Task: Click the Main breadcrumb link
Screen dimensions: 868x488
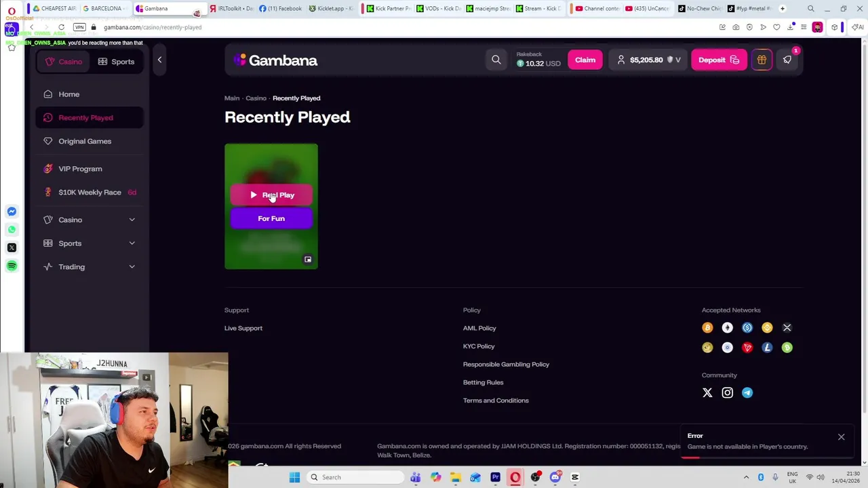Action: 232,98
